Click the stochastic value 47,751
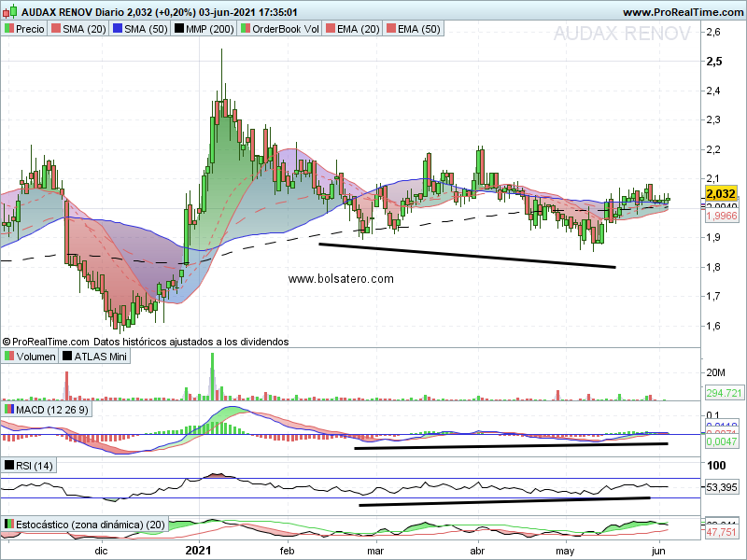This screenshot has height=560, width=747. click(721, 532)
